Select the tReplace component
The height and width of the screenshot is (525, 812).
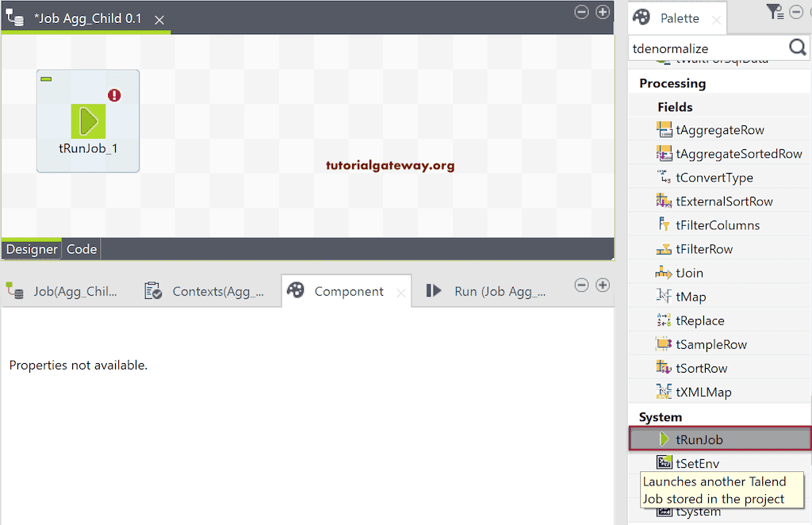coord(698,320)
